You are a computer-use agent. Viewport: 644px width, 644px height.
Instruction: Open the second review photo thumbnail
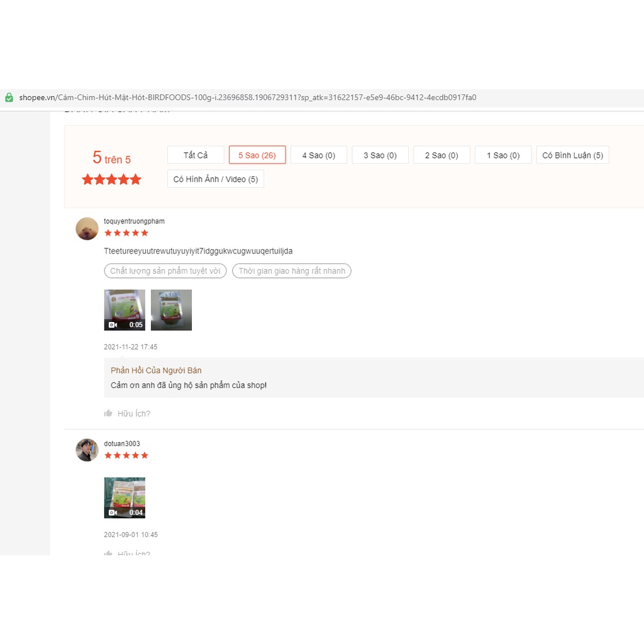(x=171, y=310)
